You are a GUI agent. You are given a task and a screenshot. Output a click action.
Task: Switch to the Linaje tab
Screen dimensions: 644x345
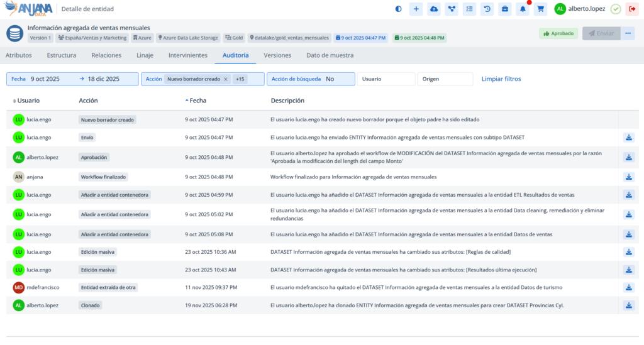pos(145,55)
